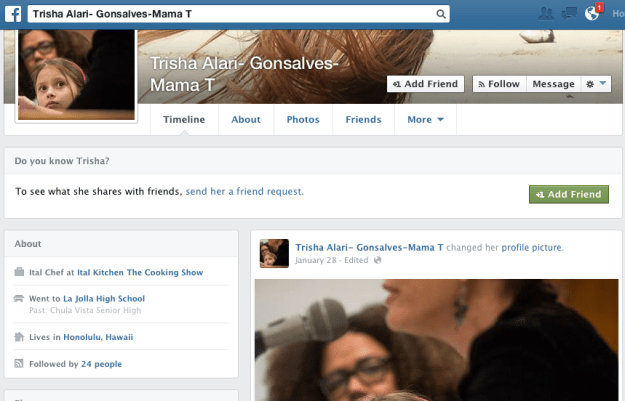Open notifications globe icon
This screenshot has width=625, height=401.
(592, 14)
